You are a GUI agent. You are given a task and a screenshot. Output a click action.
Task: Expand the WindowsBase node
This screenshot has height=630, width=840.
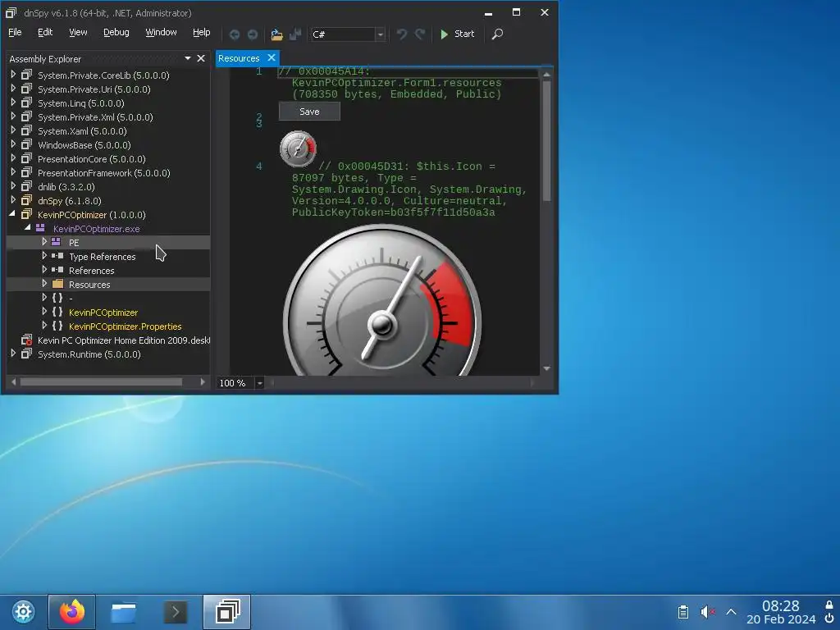(x=13, y=144)
